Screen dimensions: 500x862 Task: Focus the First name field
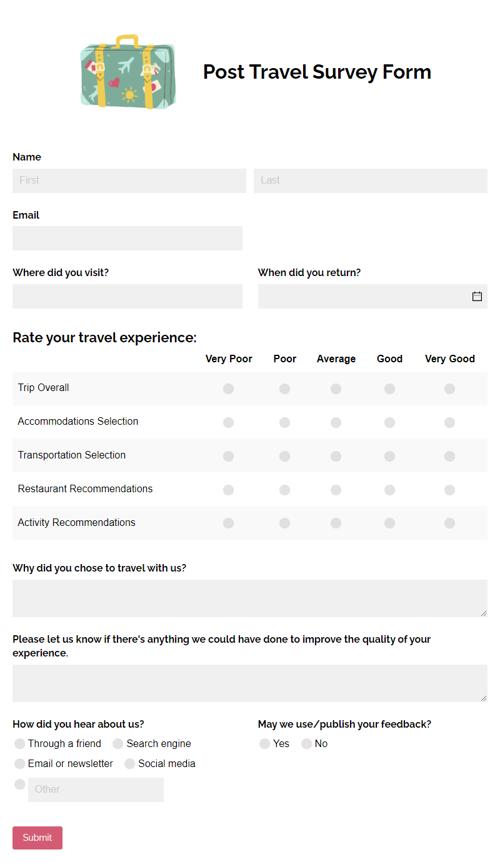pos(129,180)
